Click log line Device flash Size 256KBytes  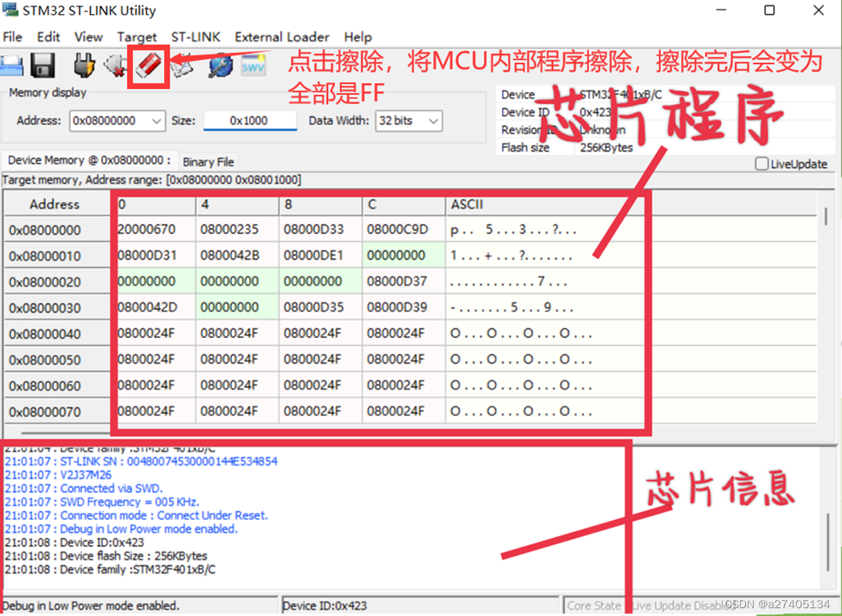[105, 556]
